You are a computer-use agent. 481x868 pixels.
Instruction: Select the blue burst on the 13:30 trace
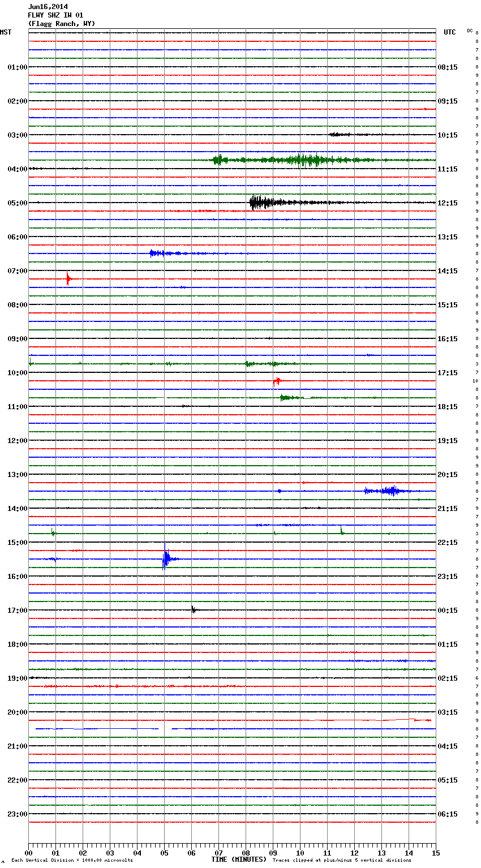pyautogui.click(x=389, y=491)
